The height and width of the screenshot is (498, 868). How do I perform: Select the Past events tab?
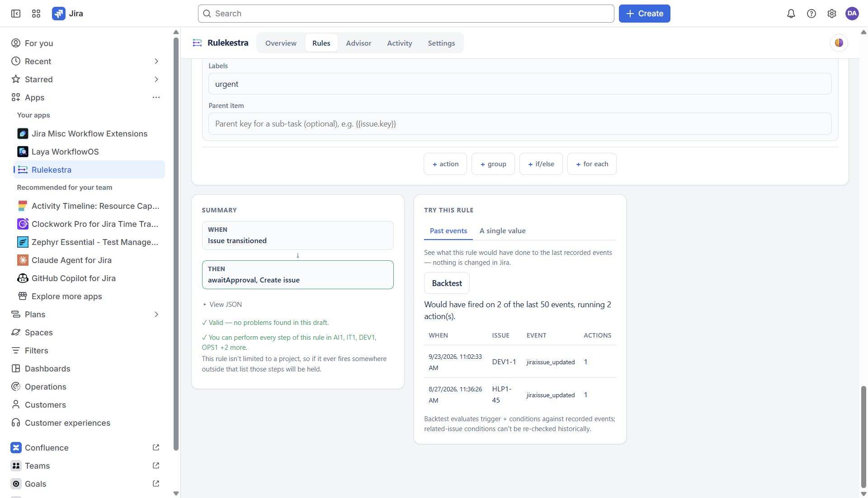448,231
